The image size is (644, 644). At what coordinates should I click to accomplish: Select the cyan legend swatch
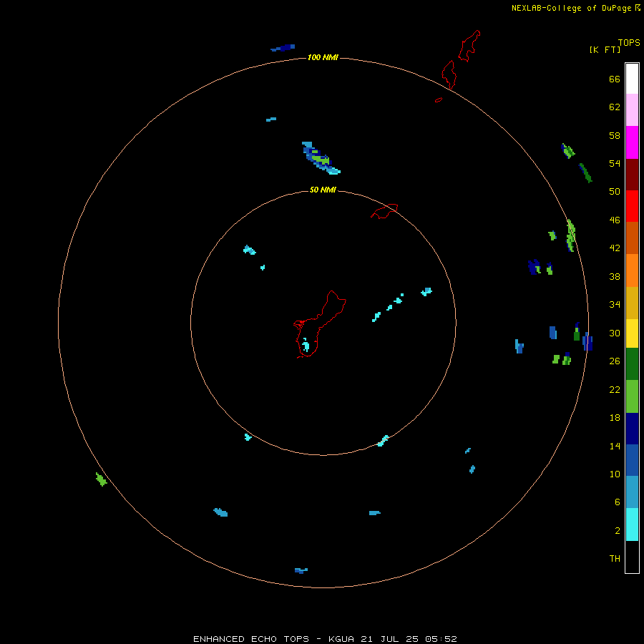(x=632, y=525)
